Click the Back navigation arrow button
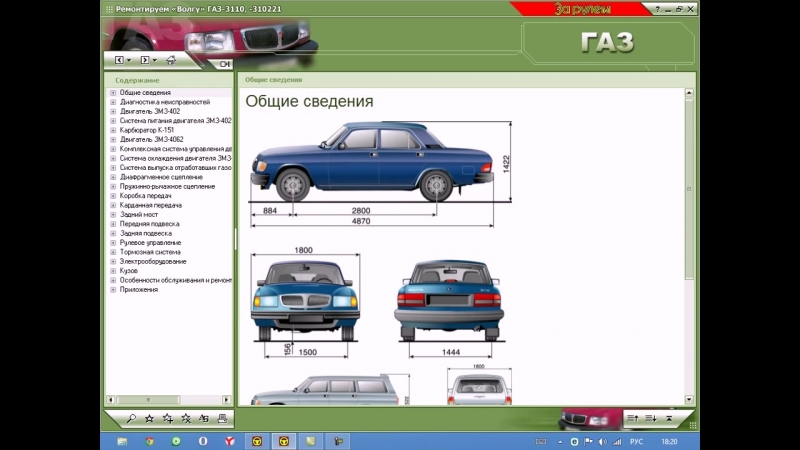The image size is (800, 450). coord(121,60)
